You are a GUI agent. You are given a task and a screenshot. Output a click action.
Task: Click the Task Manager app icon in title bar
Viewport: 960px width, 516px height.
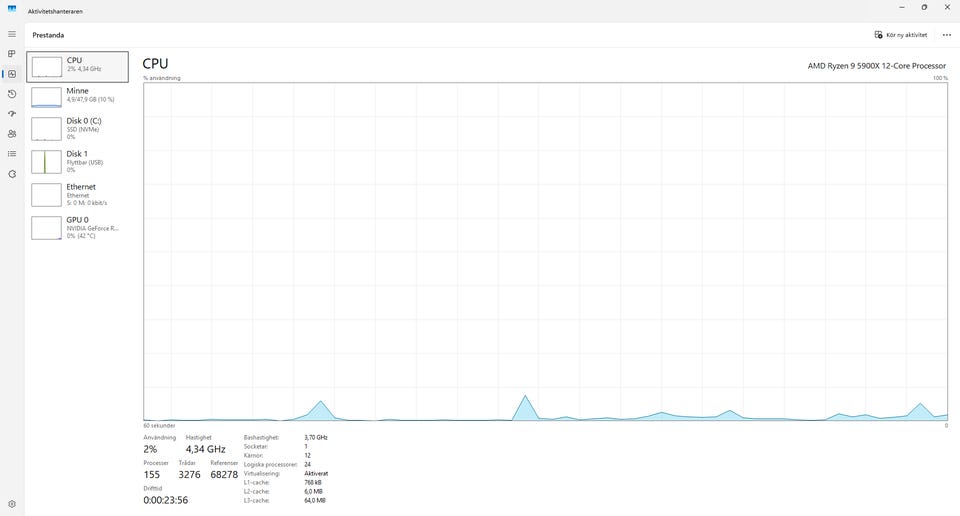pyautogui.click(x=12, y=9)
